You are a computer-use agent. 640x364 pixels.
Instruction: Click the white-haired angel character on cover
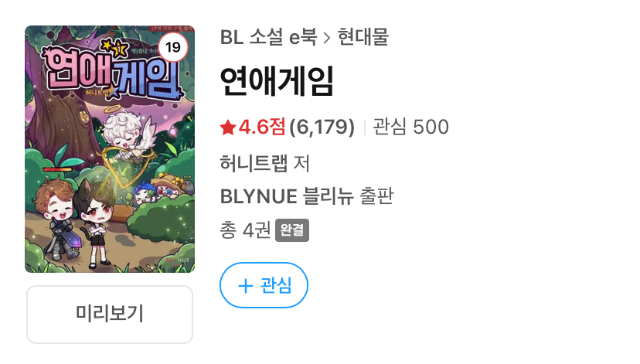[x=128, y=134]
